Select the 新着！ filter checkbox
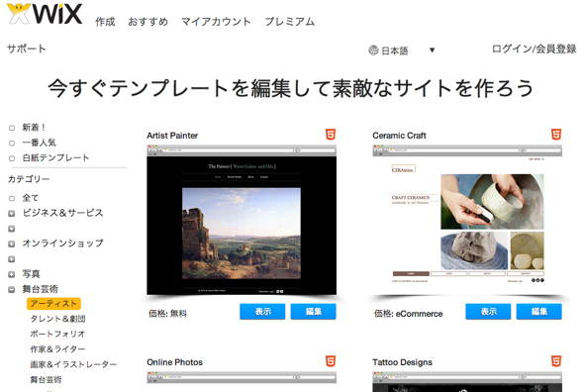The image size is (585, 392). (x=12, y=128)
